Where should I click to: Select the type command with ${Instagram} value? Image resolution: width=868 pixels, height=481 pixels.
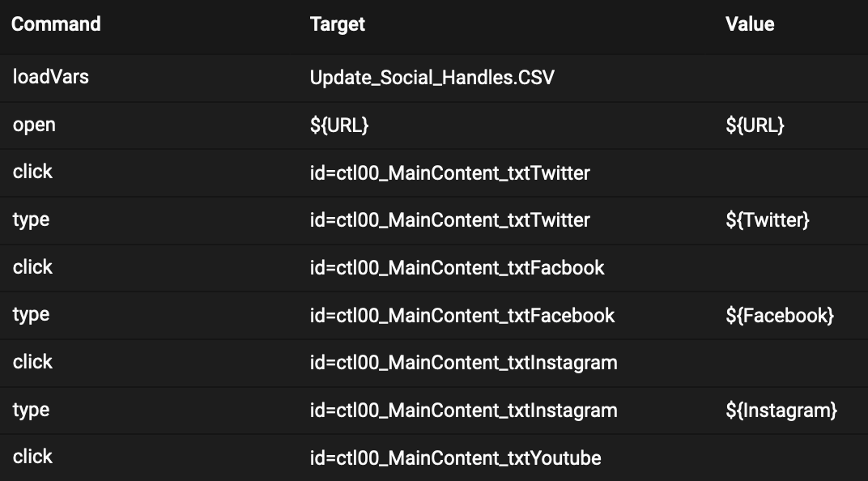(x=31, y=411)
